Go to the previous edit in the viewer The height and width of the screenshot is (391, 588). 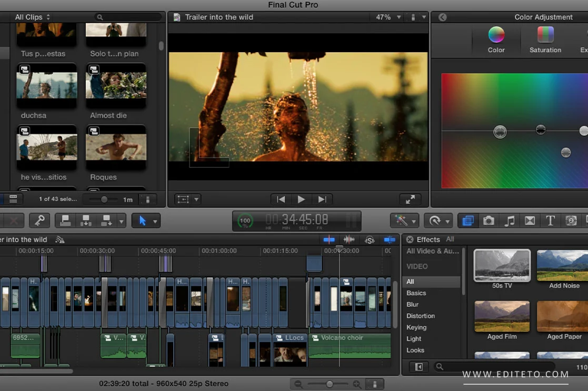[x=281, y=199]
